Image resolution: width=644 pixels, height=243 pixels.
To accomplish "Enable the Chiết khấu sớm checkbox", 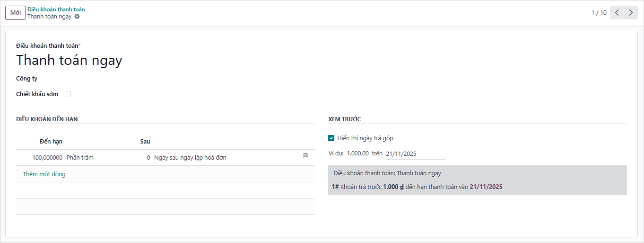I will pyautogui.click(x=68, y=94).
